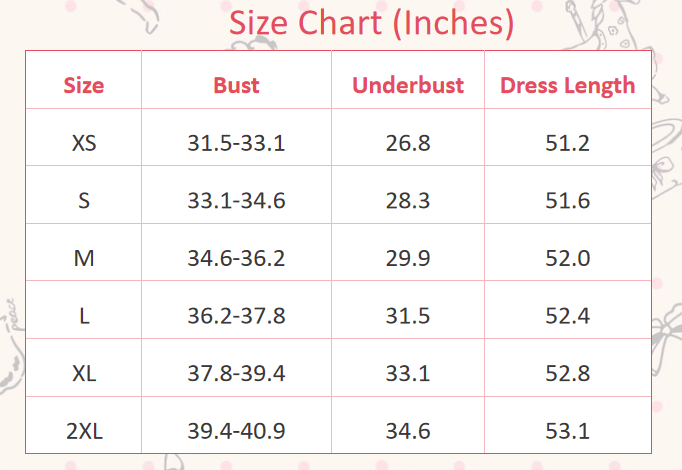Viewport: 682px width, 470px height.
Task: Select the 2XL size row label
Action: 84,432
